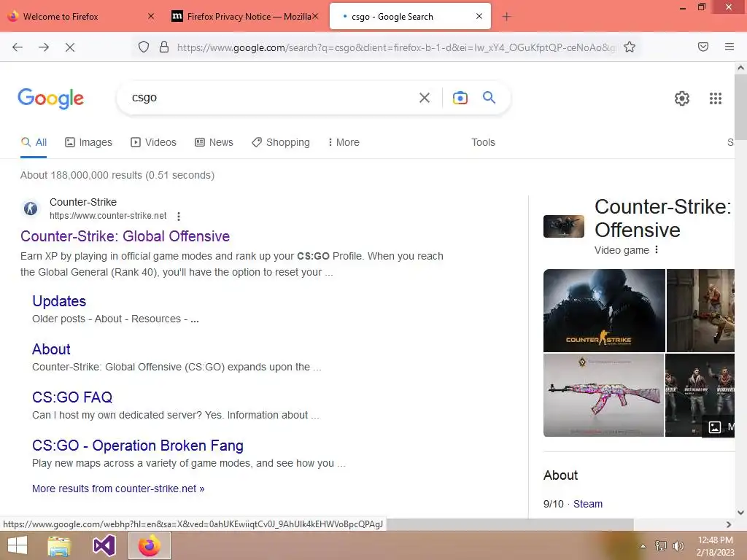
Task: Open a new tab with the plus button
Action: tap(506, 17)
